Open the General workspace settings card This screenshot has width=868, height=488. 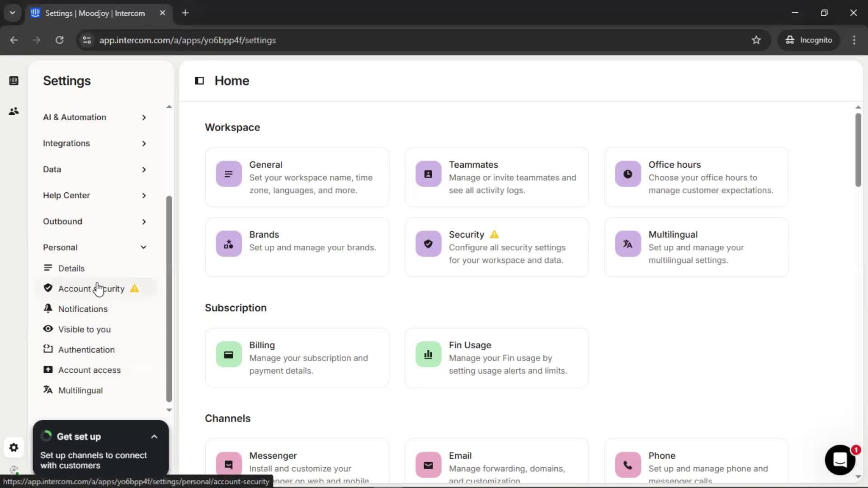pyautogui.click(x=297, y=178)
